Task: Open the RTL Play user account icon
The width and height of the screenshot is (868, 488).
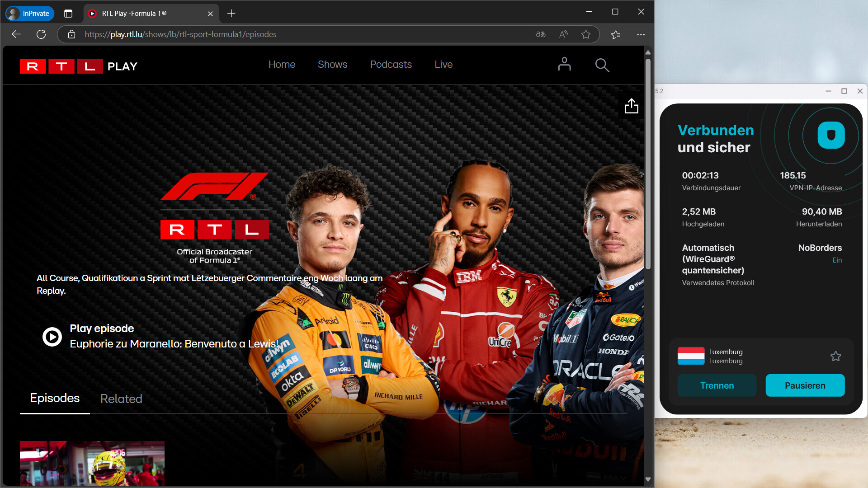Action: tap(564, 64)
